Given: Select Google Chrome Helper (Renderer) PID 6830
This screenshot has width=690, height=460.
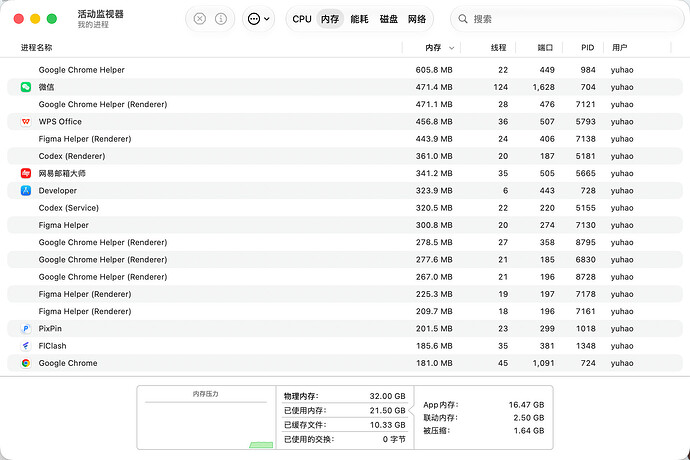Looking at the screenshot, I should click(x=345, y=260).
